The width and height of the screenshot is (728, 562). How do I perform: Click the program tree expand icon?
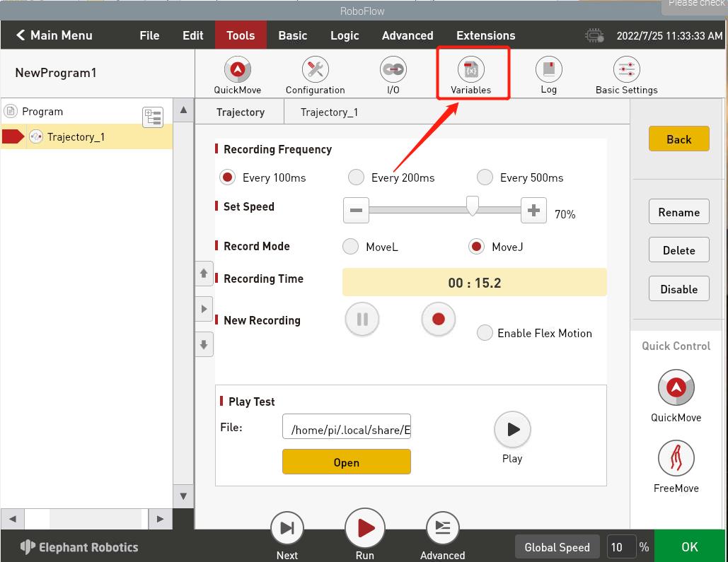tap(153, 117)
